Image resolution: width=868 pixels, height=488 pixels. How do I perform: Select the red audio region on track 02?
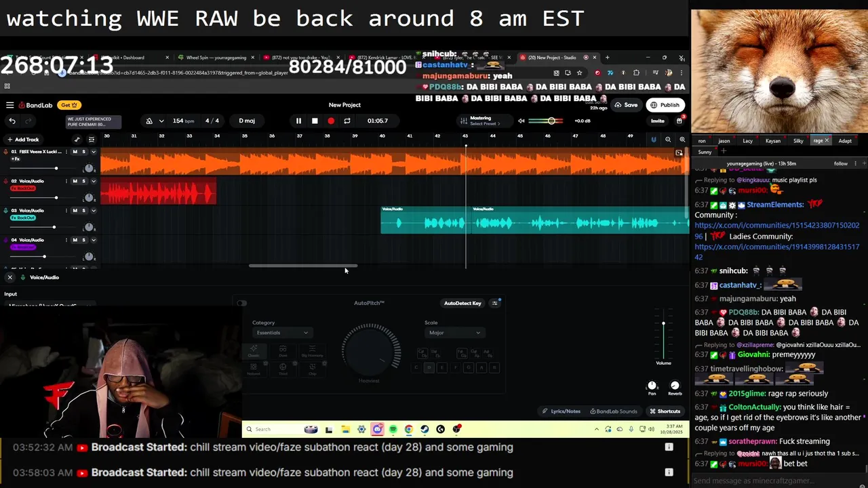[159, 190]
